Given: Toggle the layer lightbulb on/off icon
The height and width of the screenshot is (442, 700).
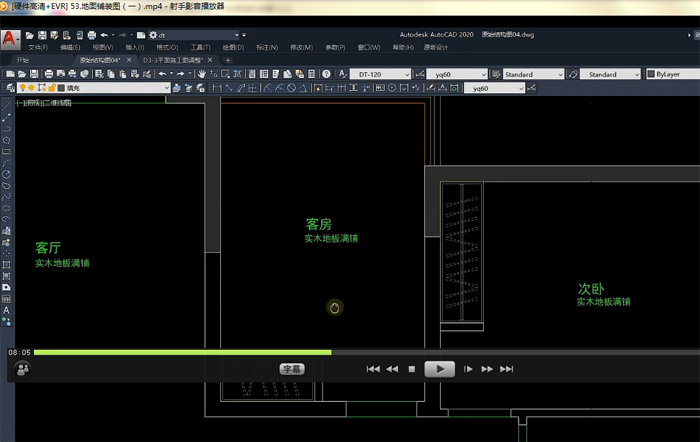Looking at the screenshot, I should (x=22, y=88).
